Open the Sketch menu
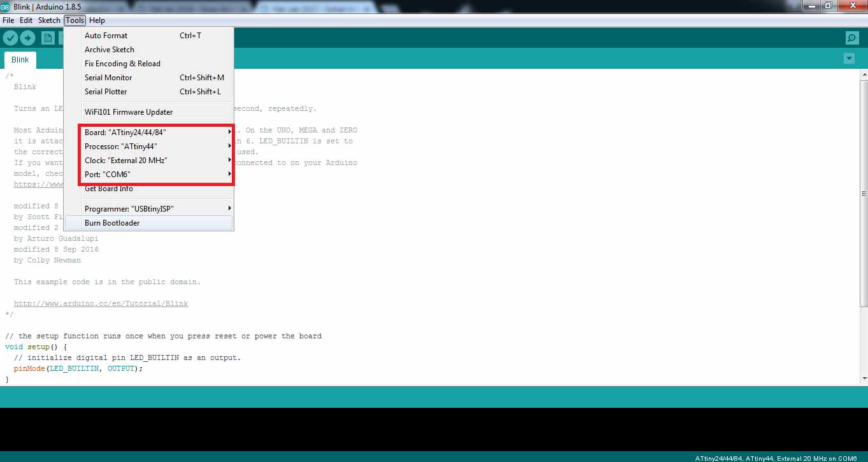The image size is (868, 462). (x=49, y=20)
